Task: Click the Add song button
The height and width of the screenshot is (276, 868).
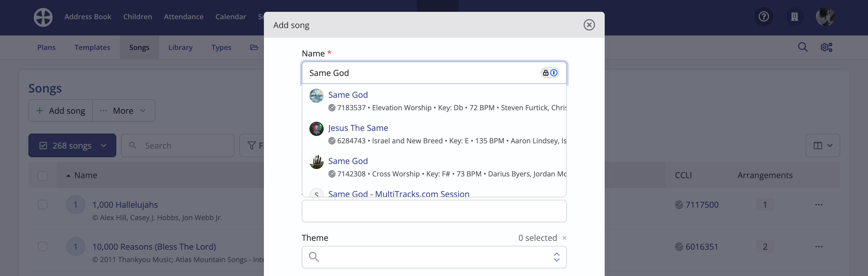Action: tap(61, 111)
